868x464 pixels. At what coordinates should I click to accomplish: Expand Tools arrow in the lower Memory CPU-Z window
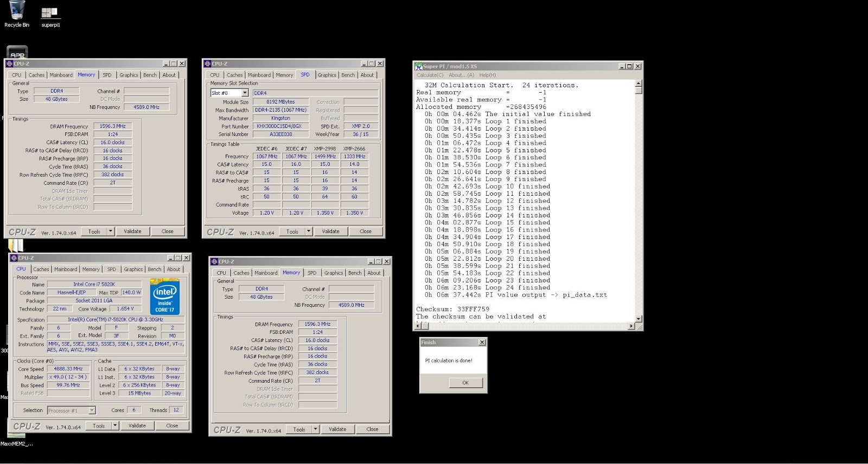pyautogui.click(x=315, y=429)
